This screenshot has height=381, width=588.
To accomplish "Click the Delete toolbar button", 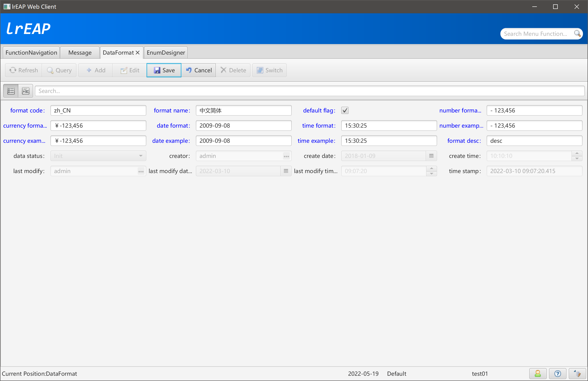I will coord(233,70).
